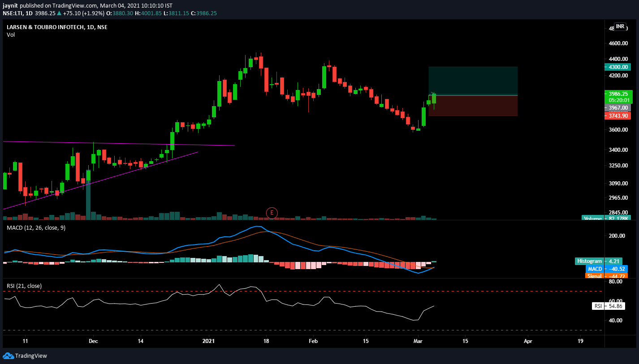Open the INR currency selector

click(x=620, y=27)
